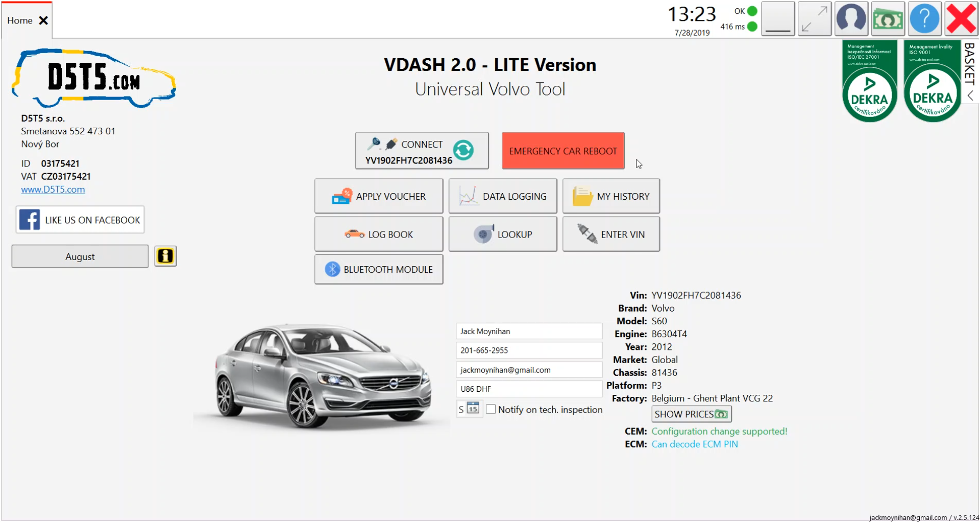Image resolution: width=980 pixels, height=522 pixels.
Task: Toggle fullscreen with the diagonal arrows icon
Action: pyautogui.click(x=814, y=19)
